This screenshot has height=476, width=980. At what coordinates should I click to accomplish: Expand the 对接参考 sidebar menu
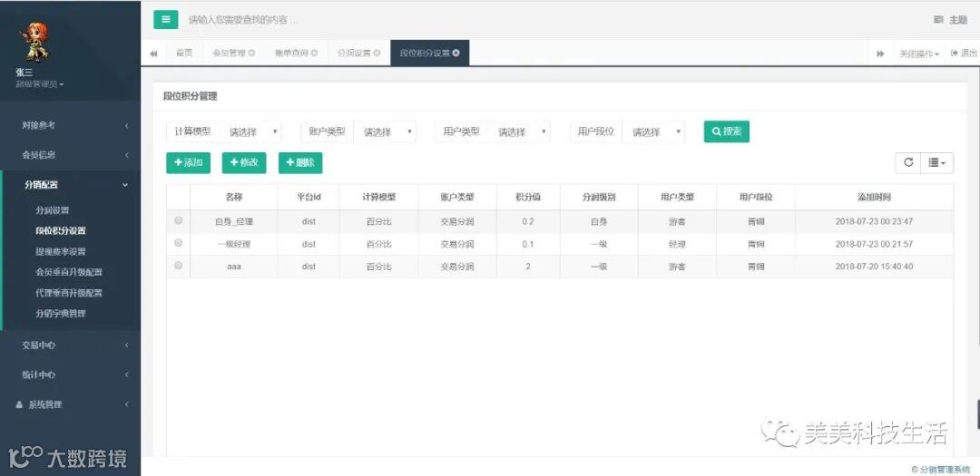[x=70, y=125]
